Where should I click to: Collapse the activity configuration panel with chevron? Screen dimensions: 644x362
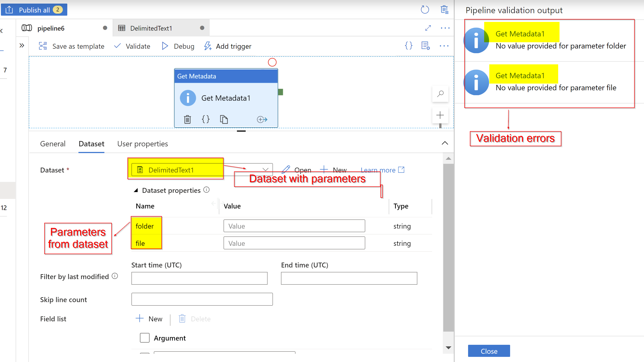pyautogui.click(x=445, y=143)
